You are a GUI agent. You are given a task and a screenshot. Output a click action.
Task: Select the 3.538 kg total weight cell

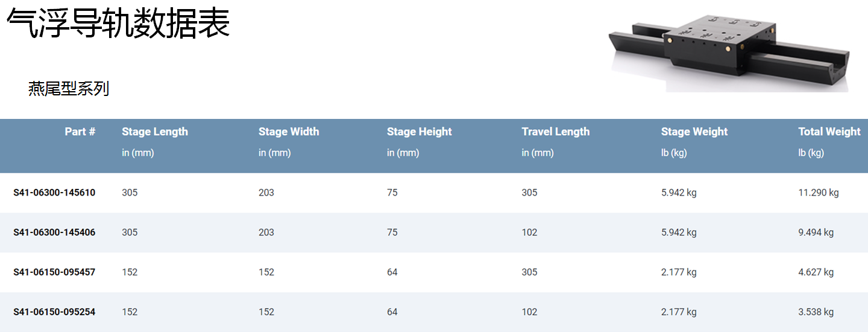[816, 312]
